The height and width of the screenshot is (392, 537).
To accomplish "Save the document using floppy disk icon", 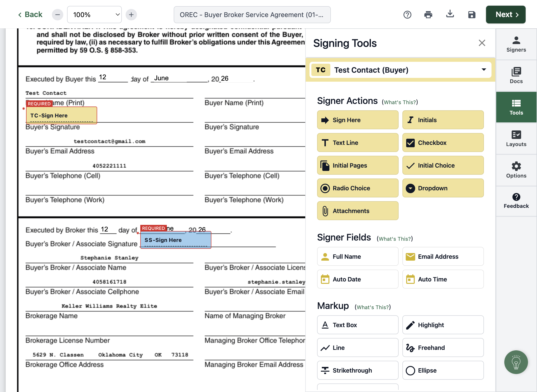I will 472,15.
